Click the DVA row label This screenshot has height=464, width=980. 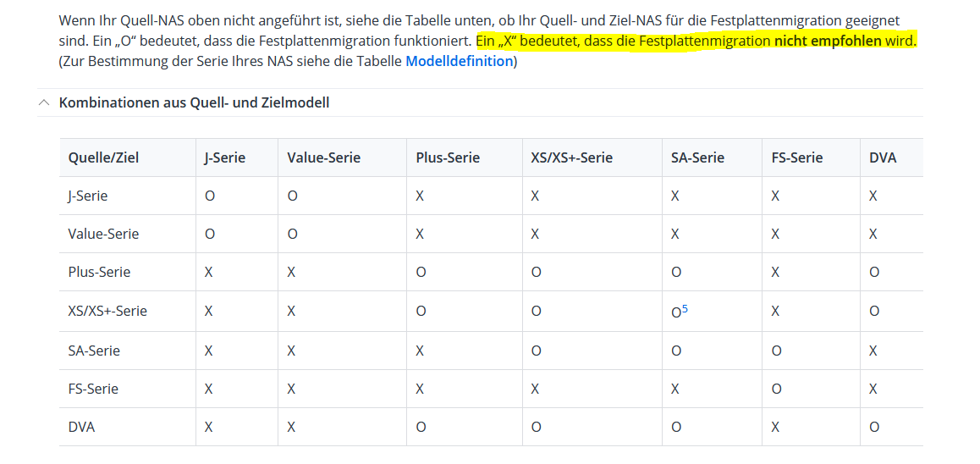tap(81, 427)
